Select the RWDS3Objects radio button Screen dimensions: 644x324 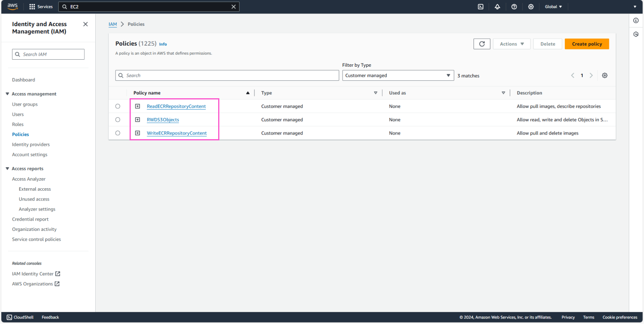117,120
